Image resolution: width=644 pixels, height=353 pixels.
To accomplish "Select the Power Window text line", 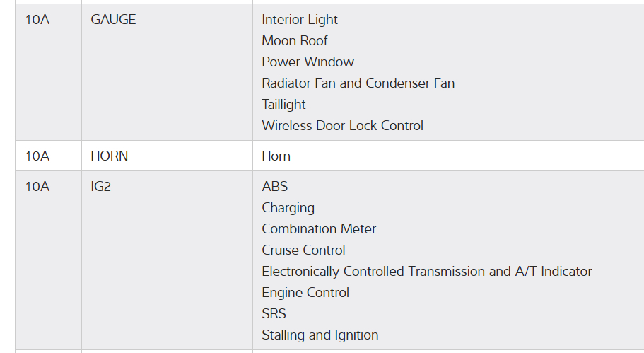I will [308, 62].
